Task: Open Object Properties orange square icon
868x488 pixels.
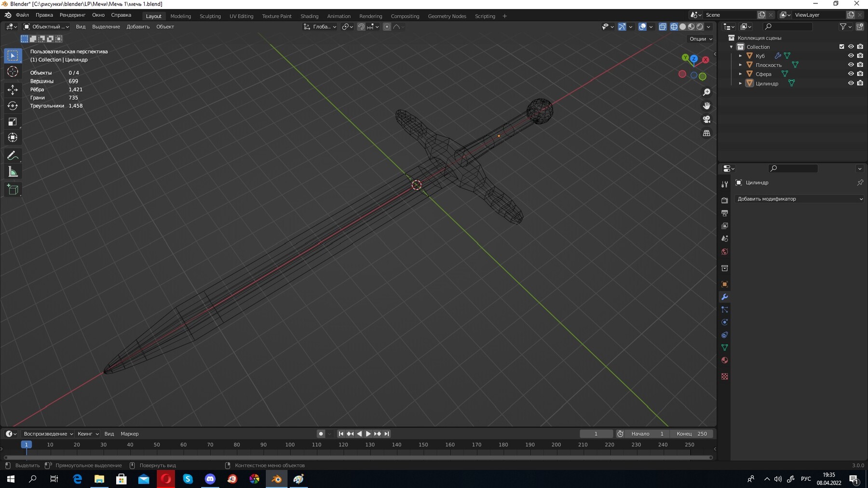Action: coord(725,284)
